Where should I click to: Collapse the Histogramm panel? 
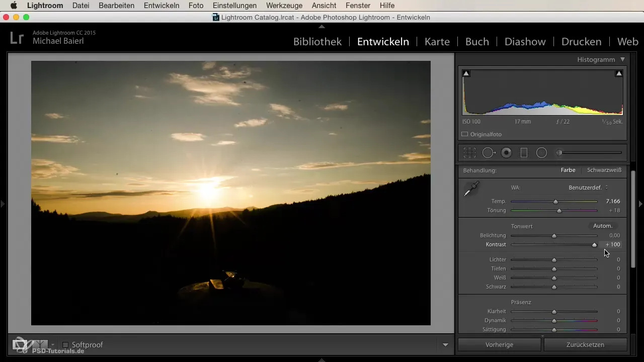[622, 59]
